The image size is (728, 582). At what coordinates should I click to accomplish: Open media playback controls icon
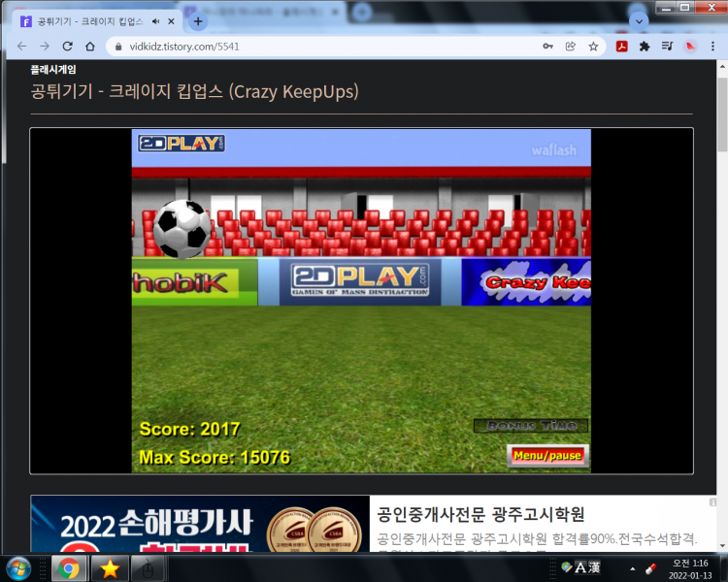coord(667,47)
